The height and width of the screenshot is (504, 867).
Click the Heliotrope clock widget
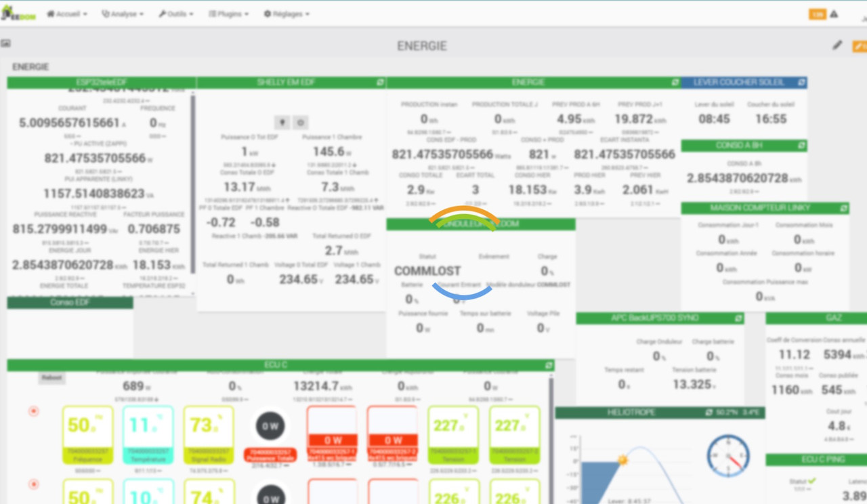728,456
